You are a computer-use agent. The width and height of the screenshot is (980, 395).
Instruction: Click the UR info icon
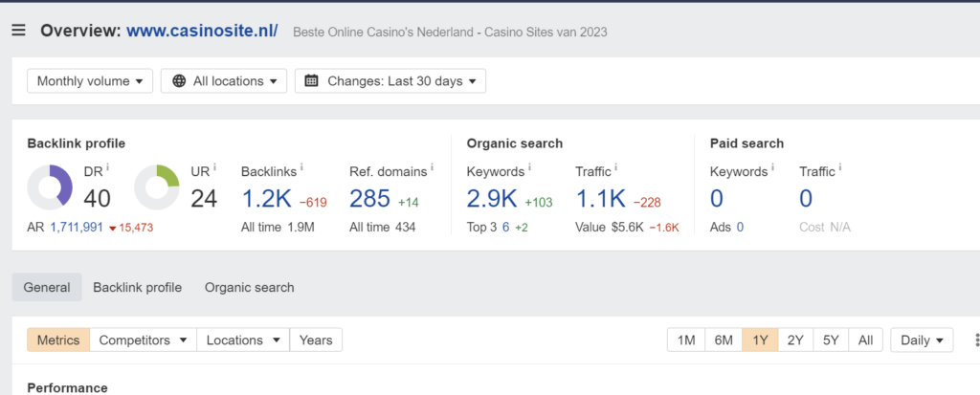coord(213,167)
